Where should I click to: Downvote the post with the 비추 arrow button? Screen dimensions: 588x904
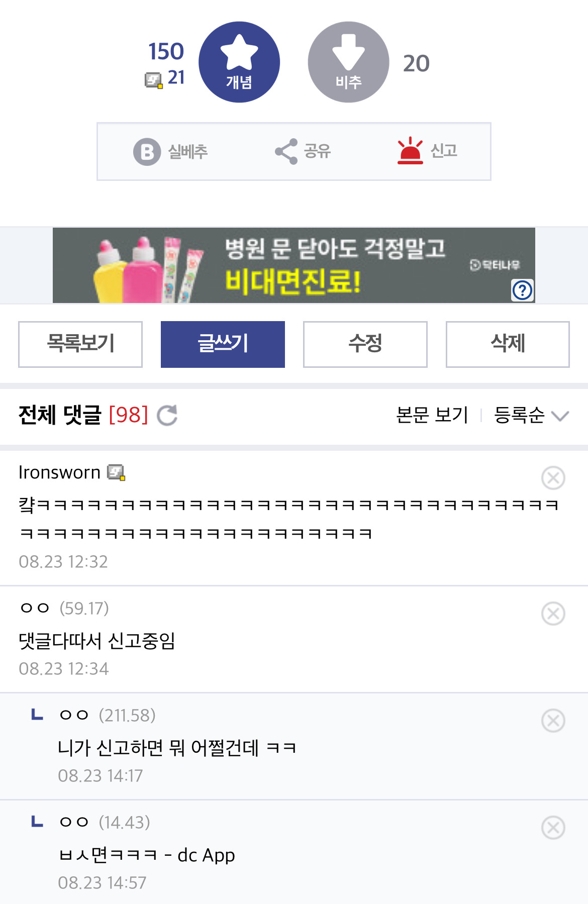348,62
